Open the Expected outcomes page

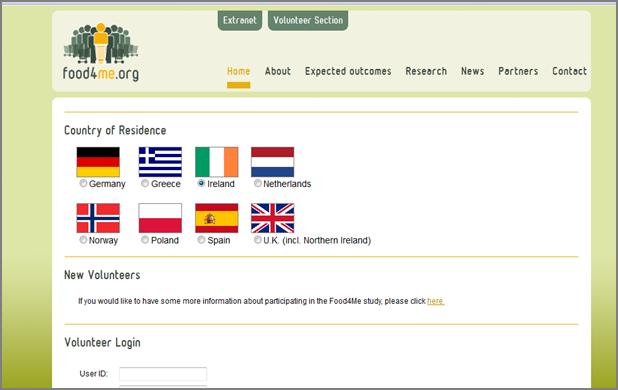[348, 71]
